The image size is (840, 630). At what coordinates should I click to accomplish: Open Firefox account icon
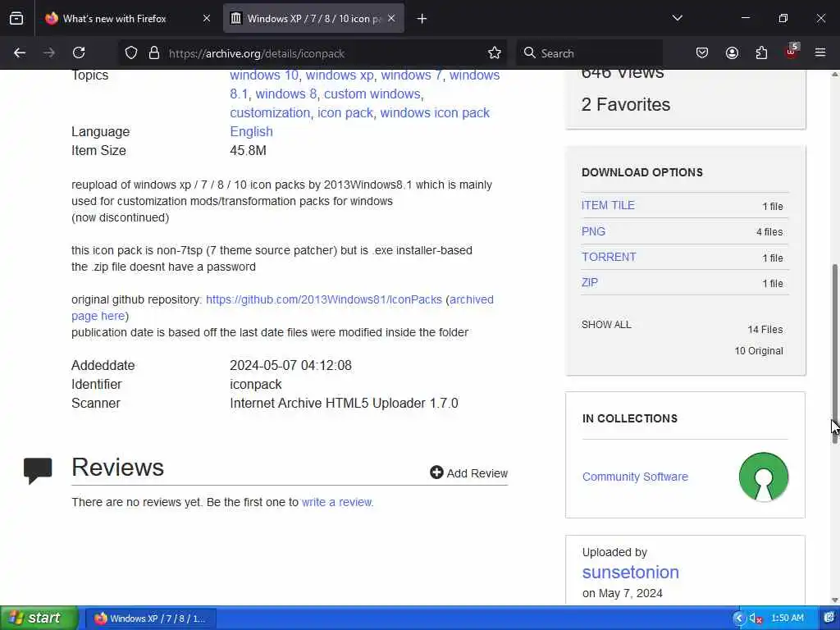pyautogui.click(x=732, y=52)
